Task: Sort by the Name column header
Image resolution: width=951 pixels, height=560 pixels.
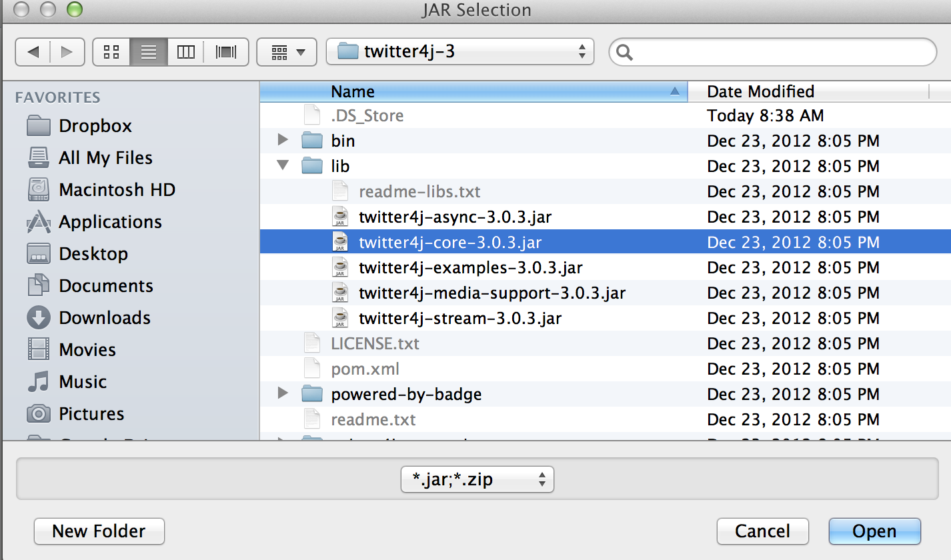Action: (x=473, y=91)
